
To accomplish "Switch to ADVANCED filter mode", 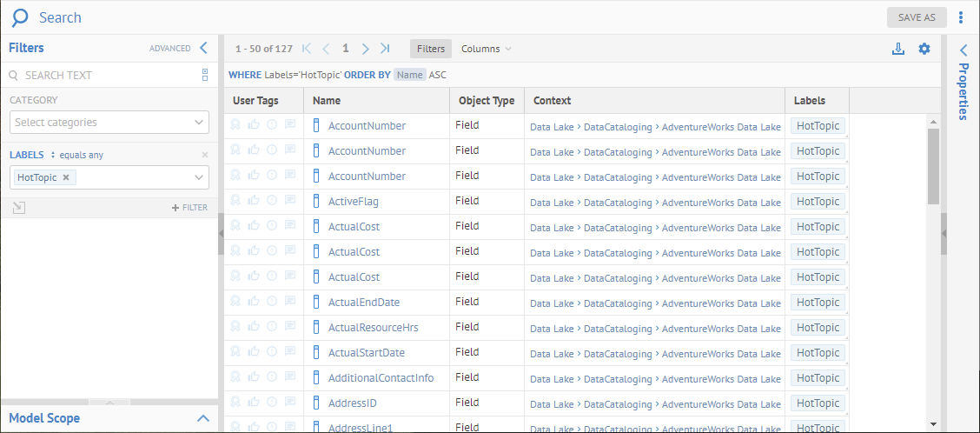I will (169, 49).
